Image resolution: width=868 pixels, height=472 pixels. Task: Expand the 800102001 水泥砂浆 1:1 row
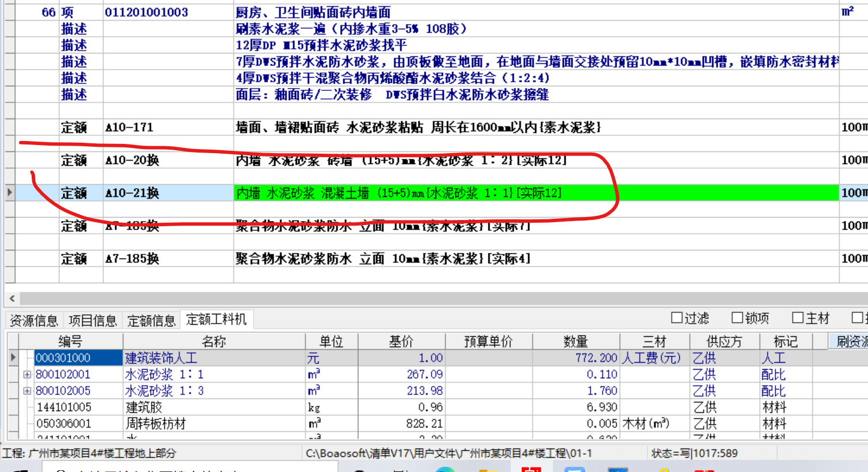click(x=26, y=375)
